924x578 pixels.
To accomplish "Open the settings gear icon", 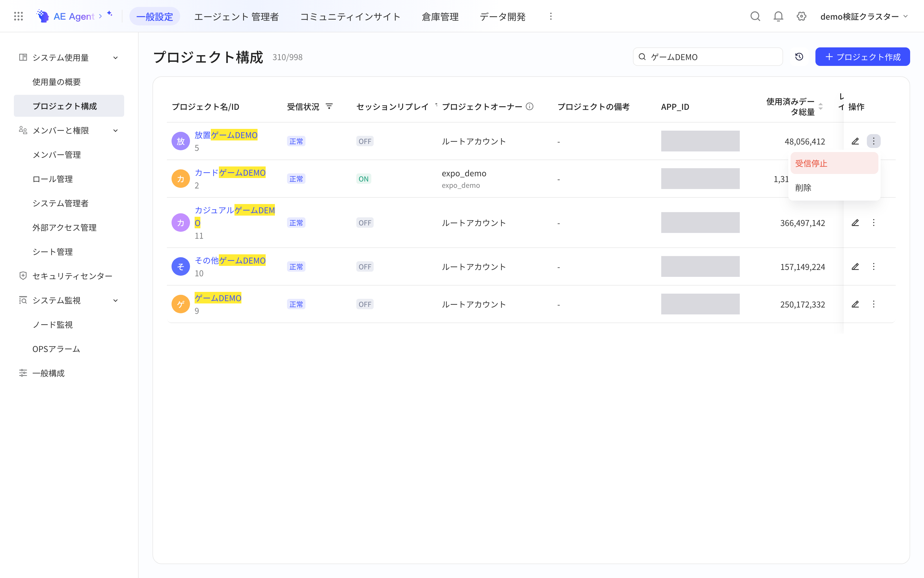I will click(x=801, y=16).
